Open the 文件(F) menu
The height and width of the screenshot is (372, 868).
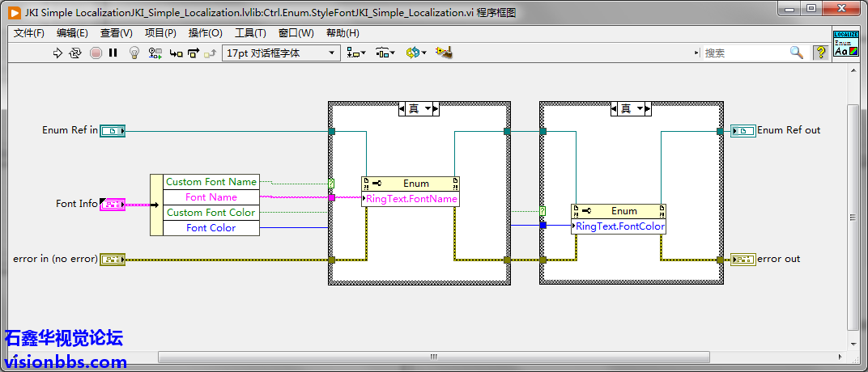click(29, 33)
